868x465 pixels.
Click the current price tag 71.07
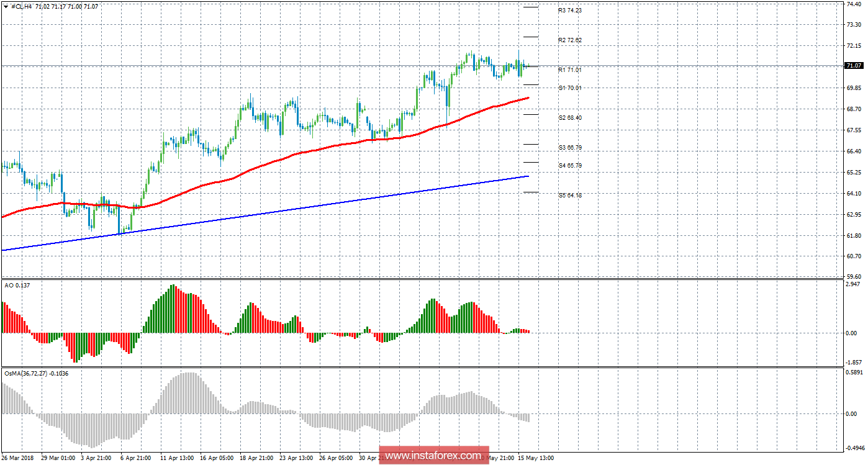[x=854, y=66]
